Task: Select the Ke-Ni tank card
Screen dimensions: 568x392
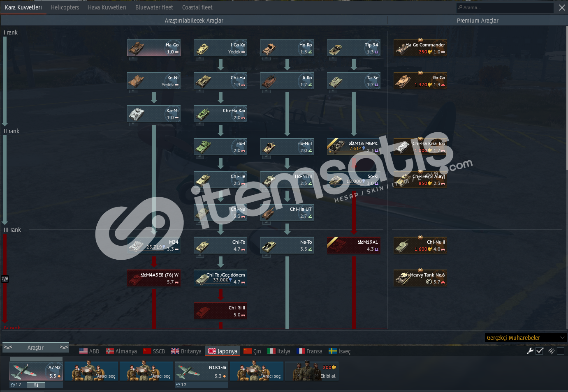Action: [x=154, y=81]
